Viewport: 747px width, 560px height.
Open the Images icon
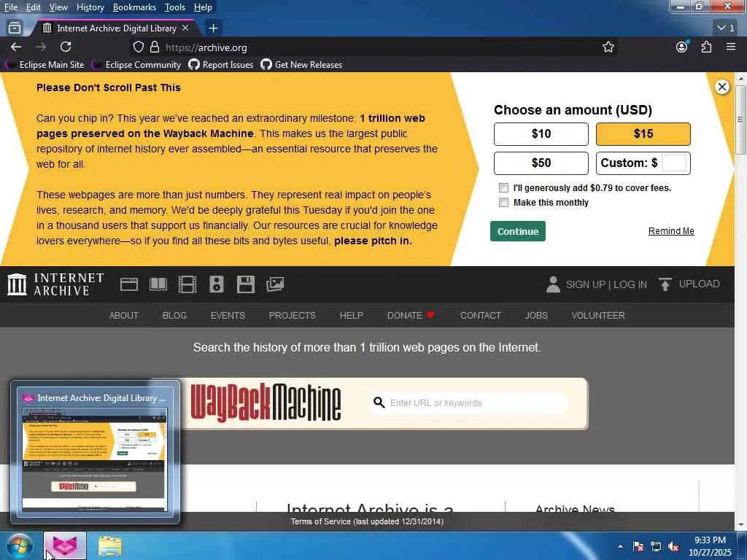coord(275,284)
